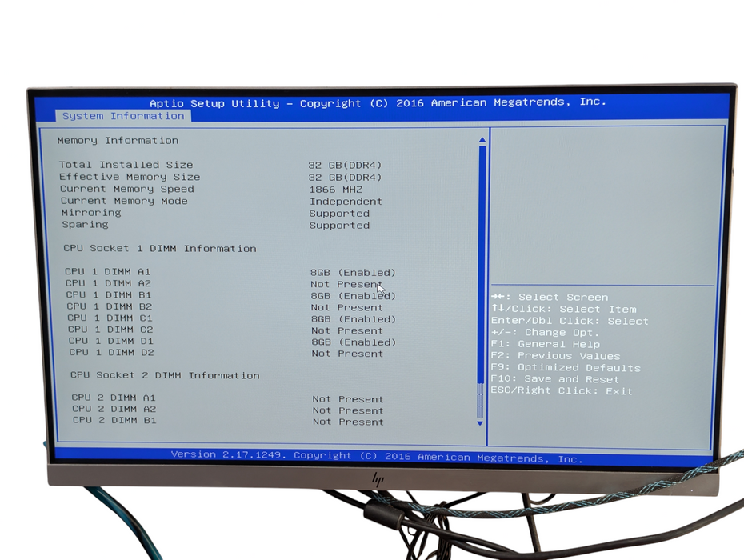744x560 pixels.
Task: Click the Memory Information heading
Action: (118, 141)
